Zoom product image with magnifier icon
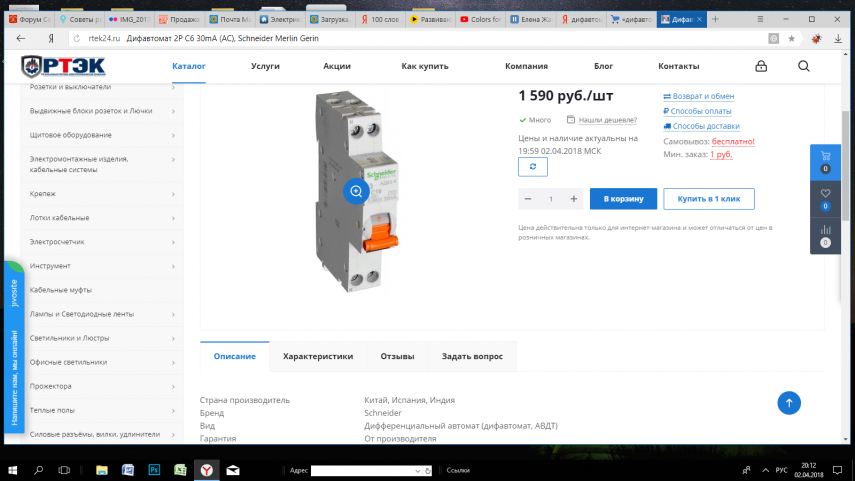Screen dimensions: 855x481 click(355, 191)
